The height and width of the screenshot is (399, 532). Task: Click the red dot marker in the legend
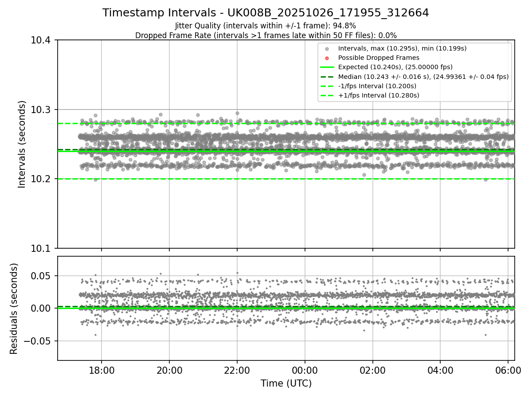point(327,58)
